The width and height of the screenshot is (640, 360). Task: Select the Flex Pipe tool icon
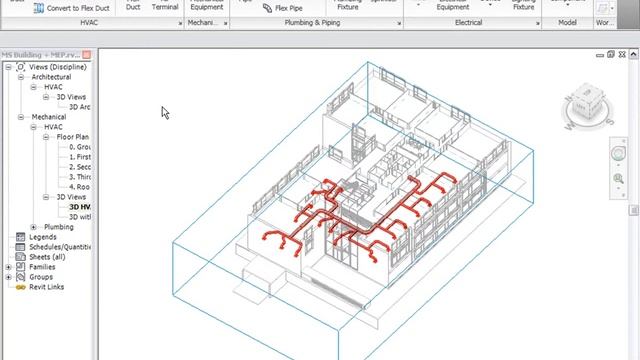[267, 8]
